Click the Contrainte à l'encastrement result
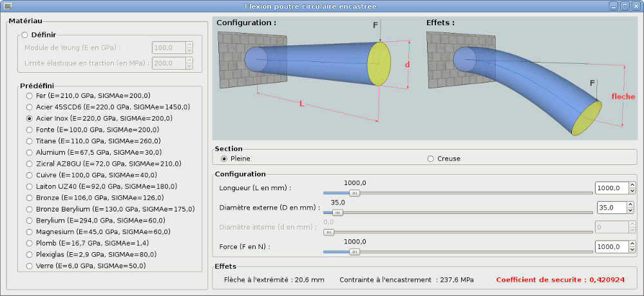644x296 pixels. (x=406, y=280)
